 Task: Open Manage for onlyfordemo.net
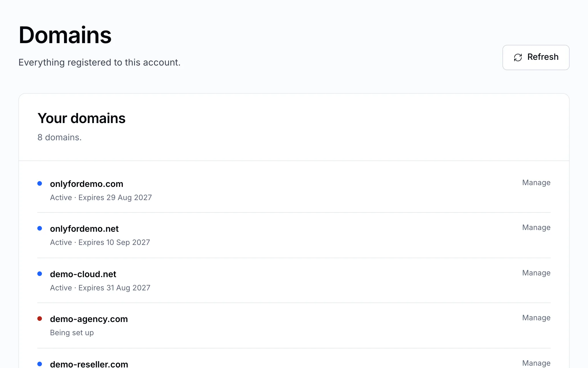(536, 227)
